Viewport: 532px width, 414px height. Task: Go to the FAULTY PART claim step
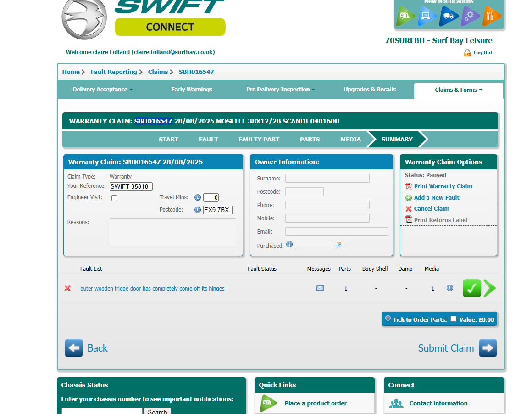coord(259,139)
